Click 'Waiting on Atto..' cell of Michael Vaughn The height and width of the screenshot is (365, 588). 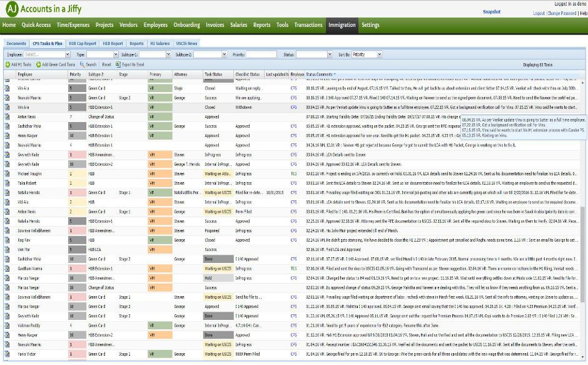click(x=218, y=174)
